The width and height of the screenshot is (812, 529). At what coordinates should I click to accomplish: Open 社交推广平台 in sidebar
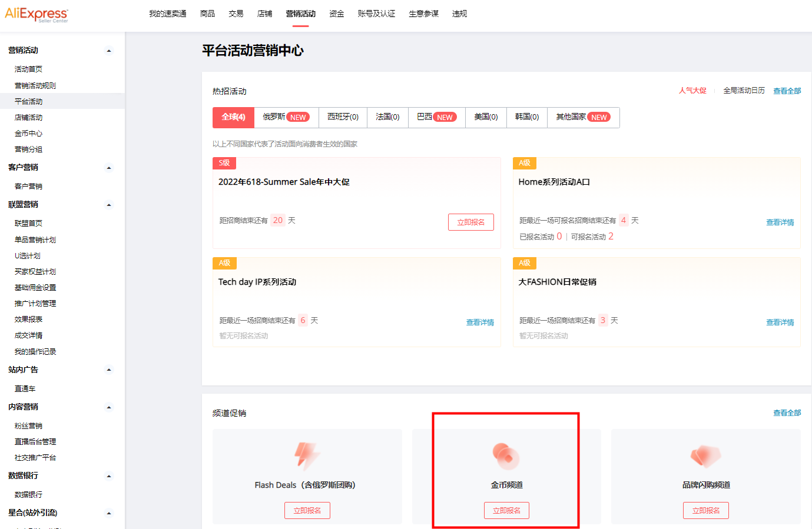(x=35, y=458)
